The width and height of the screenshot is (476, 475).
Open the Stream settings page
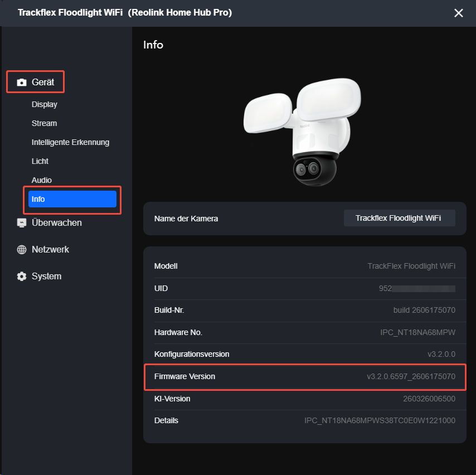coord(45,123)
